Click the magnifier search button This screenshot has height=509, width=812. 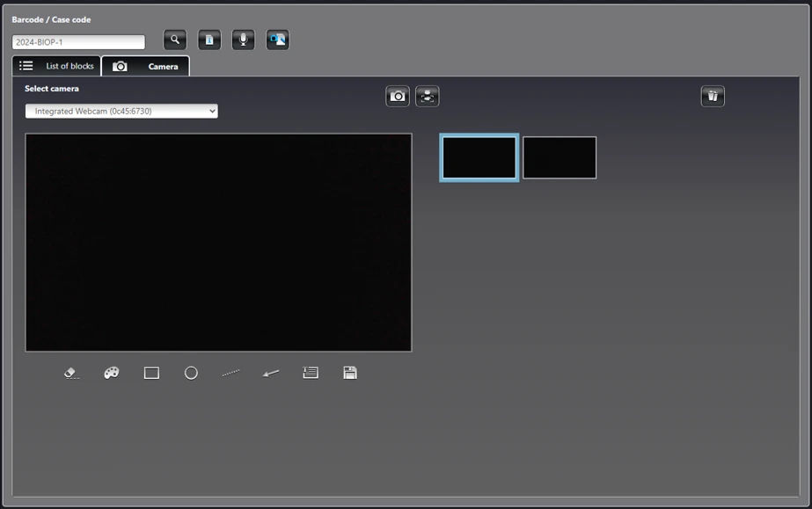(175, 40)
